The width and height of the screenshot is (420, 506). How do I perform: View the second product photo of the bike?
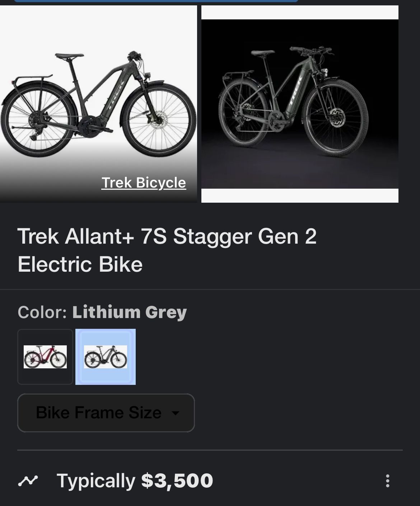[300, 103]
